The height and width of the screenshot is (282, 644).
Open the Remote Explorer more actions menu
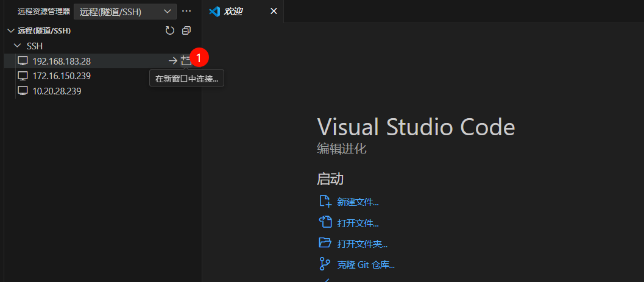[x=186, y=12]
